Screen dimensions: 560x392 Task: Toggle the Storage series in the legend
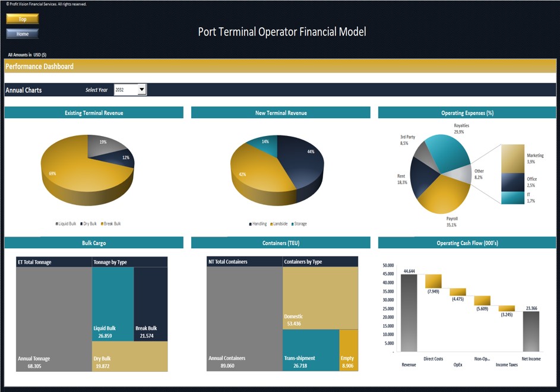click(x=292, y=224)
